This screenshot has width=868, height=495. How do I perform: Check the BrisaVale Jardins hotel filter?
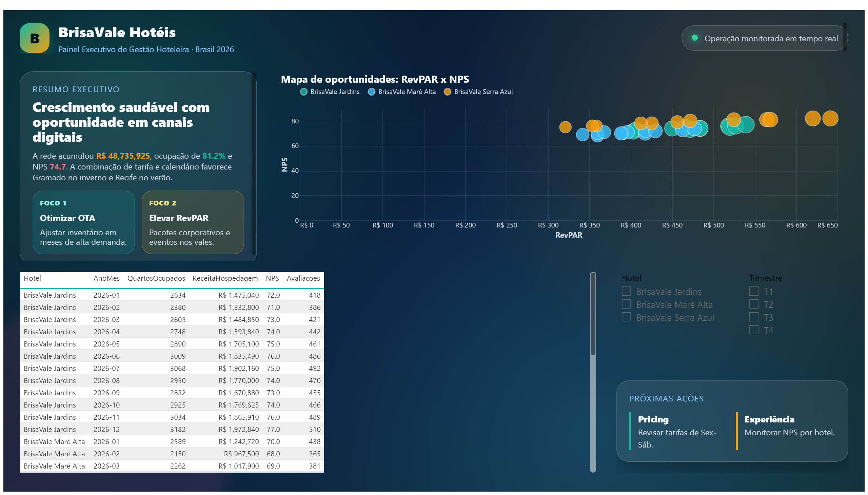point(626,291)
